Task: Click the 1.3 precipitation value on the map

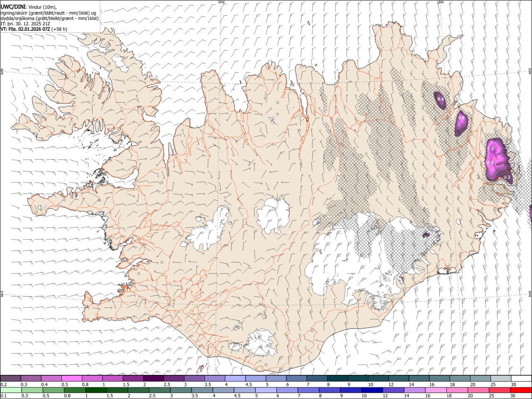Action: [x=490, y=149]
